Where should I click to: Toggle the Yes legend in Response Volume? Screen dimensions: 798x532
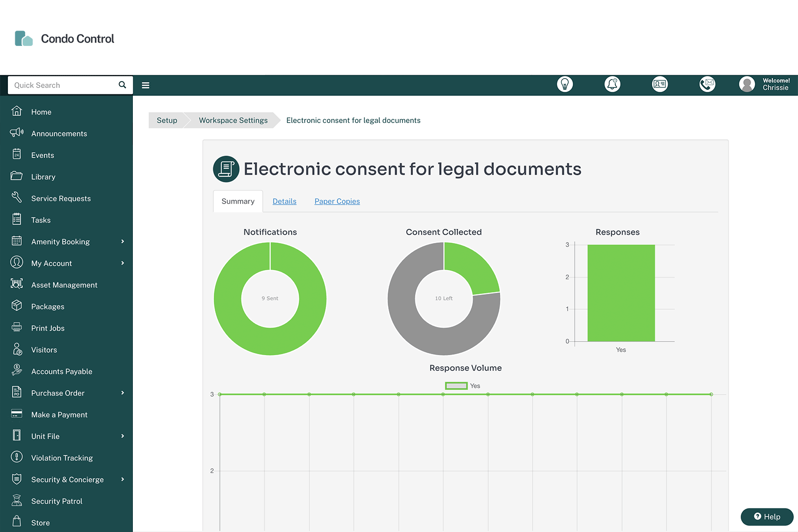pos(463,386)
